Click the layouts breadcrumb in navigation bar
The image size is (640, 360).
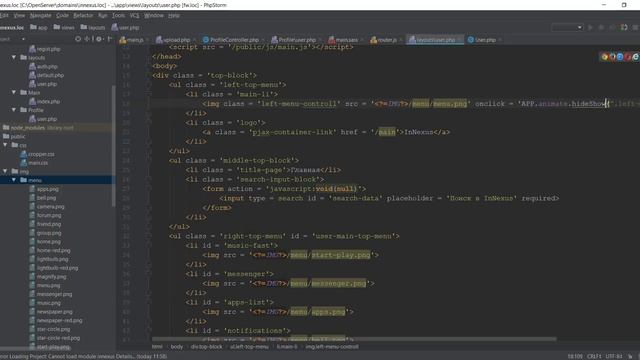[93, 27]
